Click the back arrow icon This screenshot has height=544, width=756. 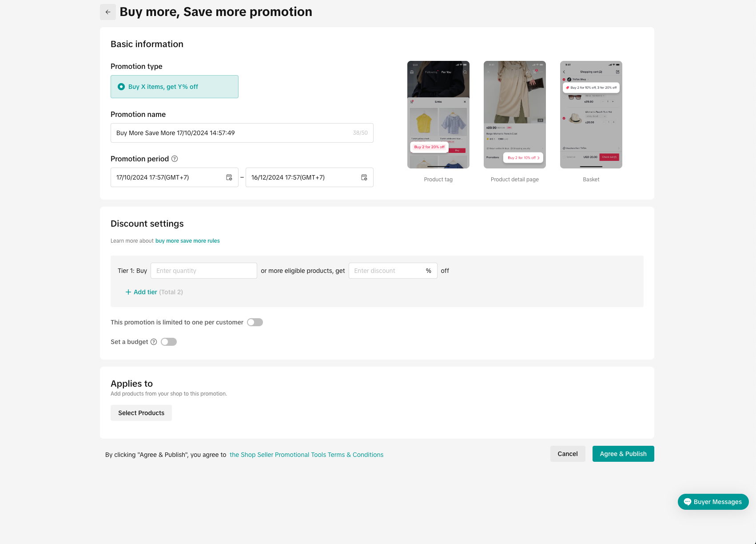(108, 12)
